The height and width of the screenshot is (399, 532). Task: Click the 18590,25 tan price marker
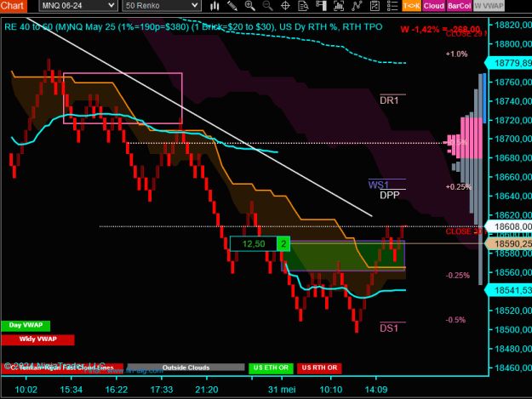[509, 244]
